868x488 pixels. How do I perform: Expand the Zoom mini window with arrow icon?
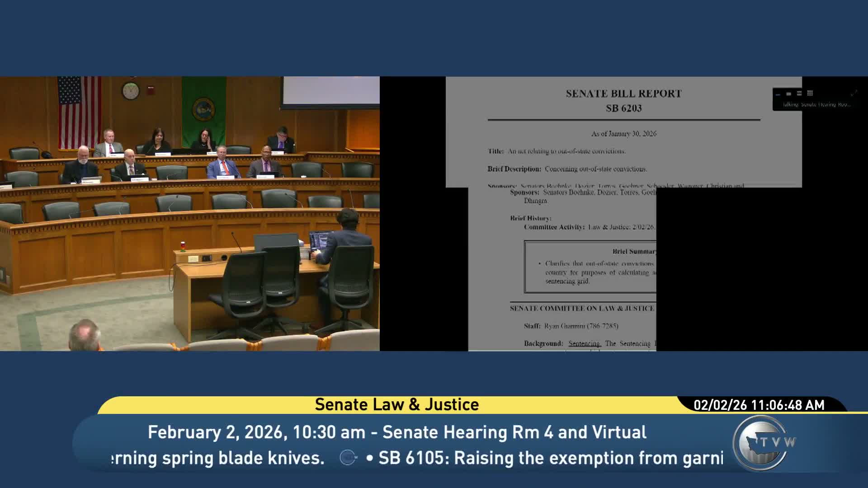click(854, 94)
